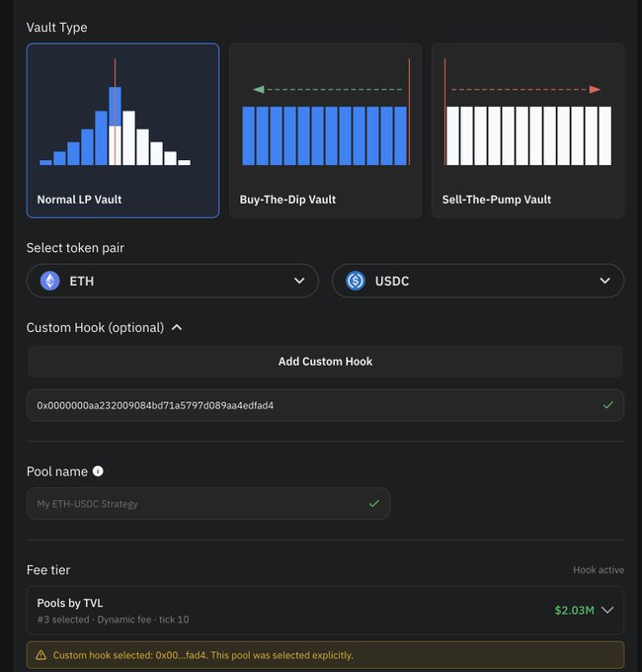Click the Vault Type heading
This screenshot has height=672, width=642.
pos(57,28)
